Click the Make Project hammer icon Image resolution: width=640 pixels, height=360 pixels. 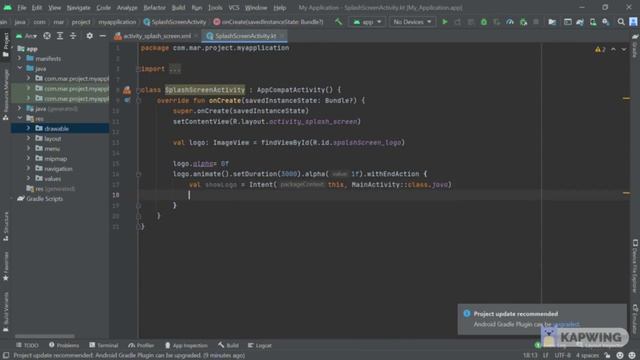coord(338,22)
